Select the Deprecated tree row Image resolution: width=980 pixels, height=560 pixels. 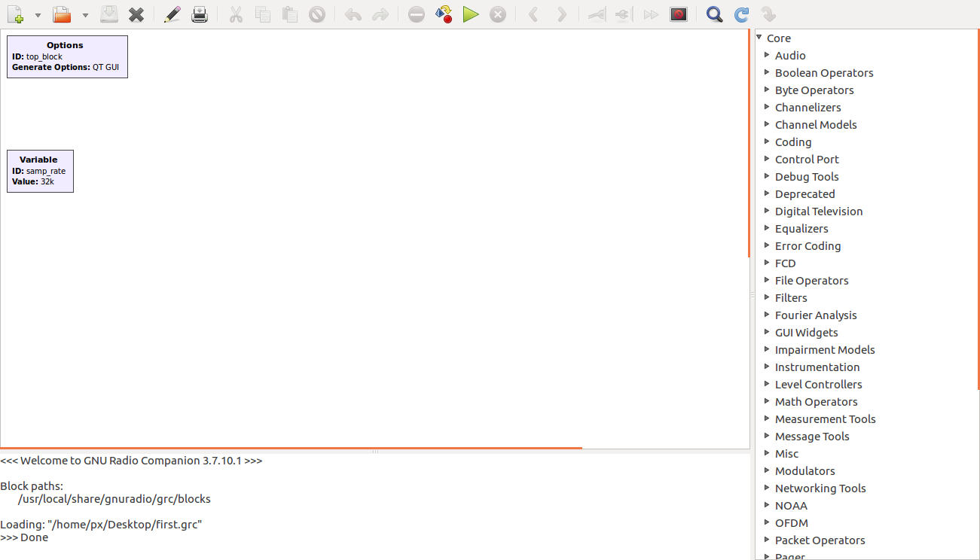(x=866, y=194)
